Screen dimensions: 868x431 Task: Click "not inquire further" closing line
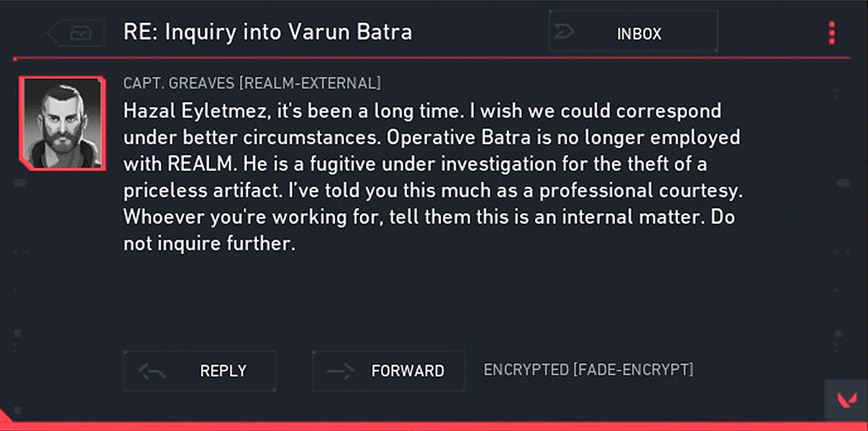click(209, 243)
